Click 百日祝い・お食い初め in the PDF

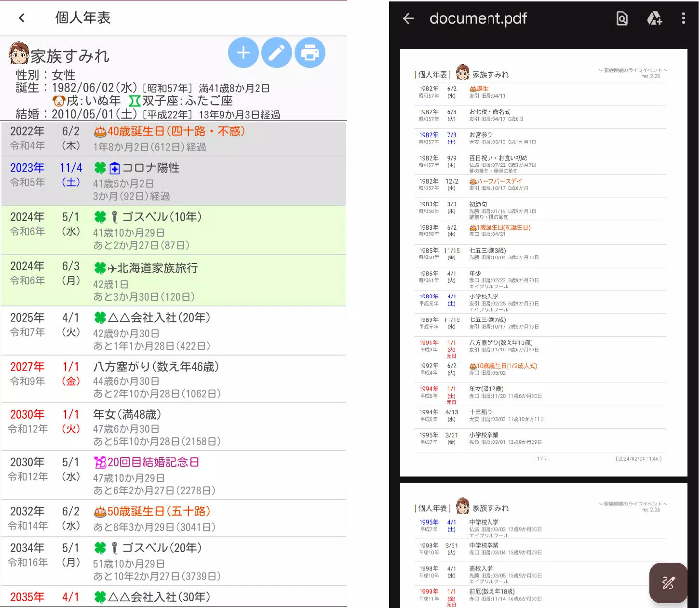pos(498,158)
